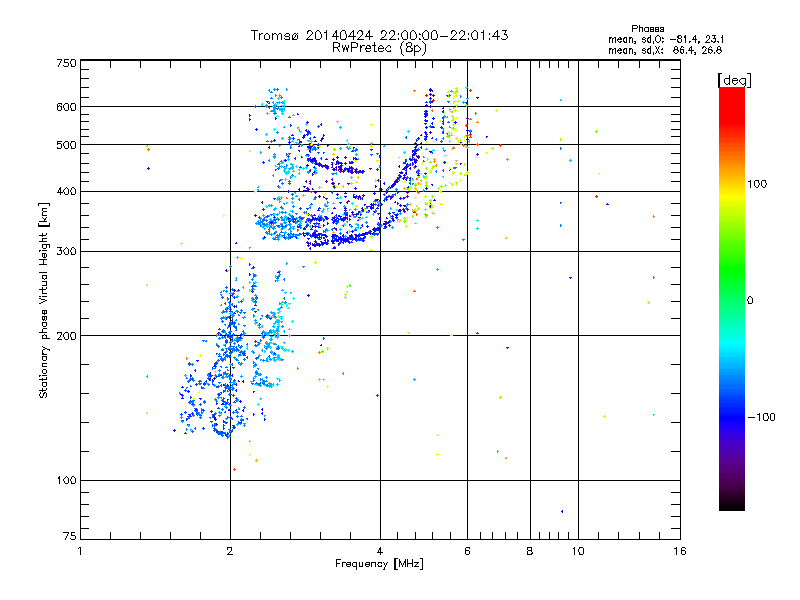Image resolution: width=800 pixels, height=600 pixels.
Task: Click the "-100" colorbar tick label
Action: point(761,417)
